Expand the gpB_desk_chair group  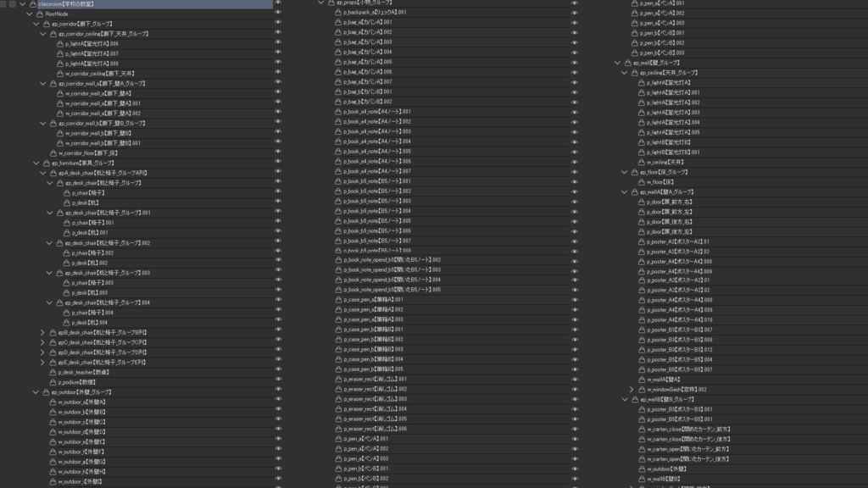(x=42, y=332)
